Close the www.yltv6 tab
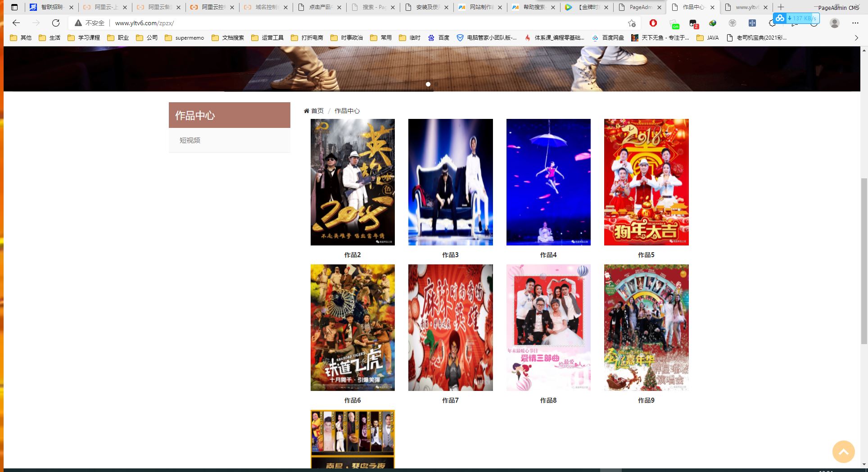The image size is (868, 472). point(766,7)
